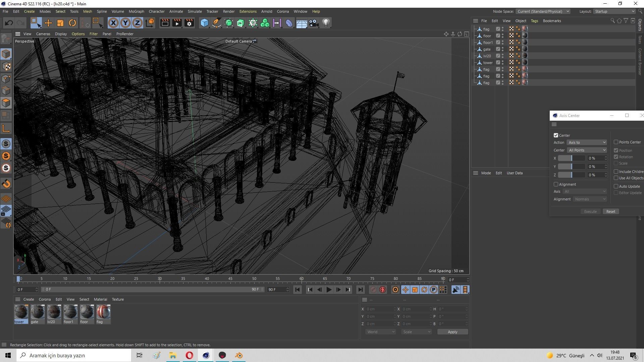Render view with clapperboard icon

tap(165, 23)
